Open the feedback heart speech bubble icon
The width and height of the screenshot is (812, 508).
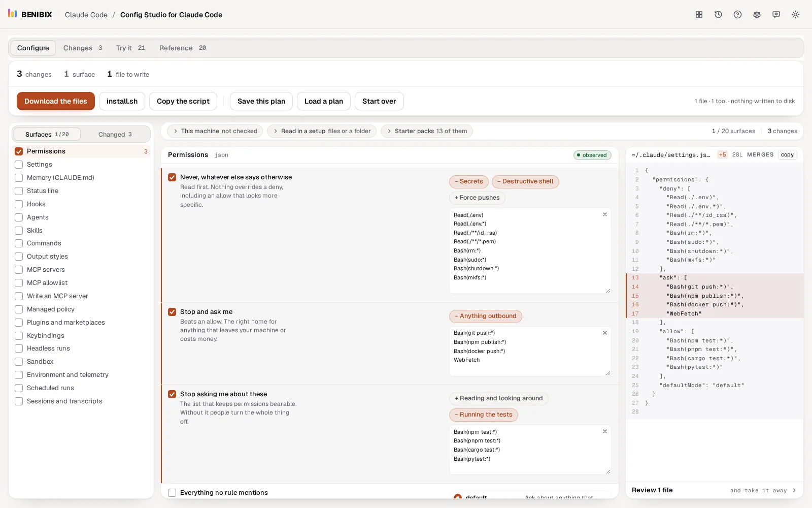[776, 15]
